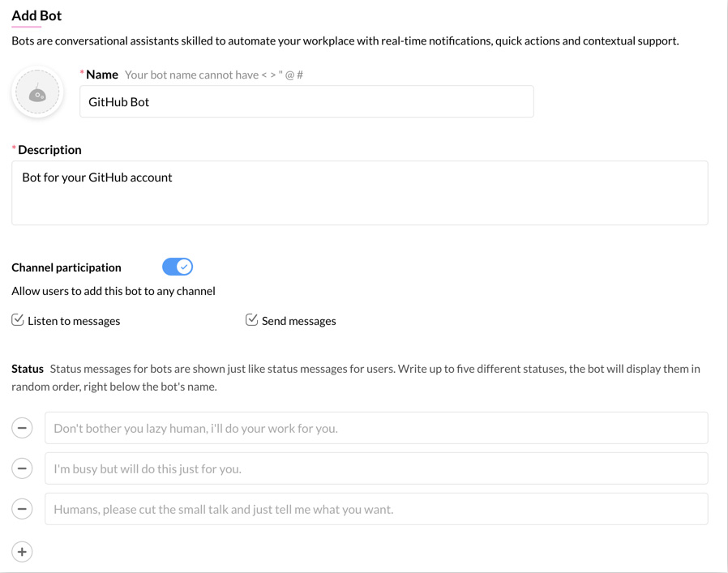Image resolution: width=728 pixels, height=573 pixels.
Task: Click the bold Status section label
Action: coord(28,369)
